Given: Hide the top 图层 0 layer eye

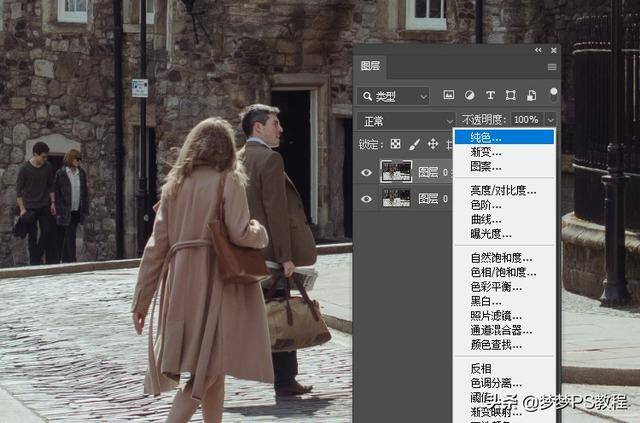Looking at the screenshot, I should pos(366,172).
